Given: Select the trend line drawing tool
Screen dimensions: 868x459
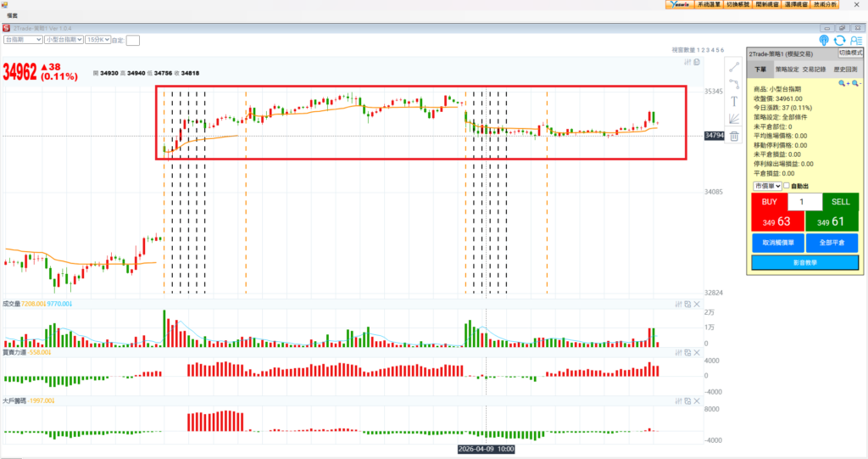Looking at the screenshot, I should 734,66.
